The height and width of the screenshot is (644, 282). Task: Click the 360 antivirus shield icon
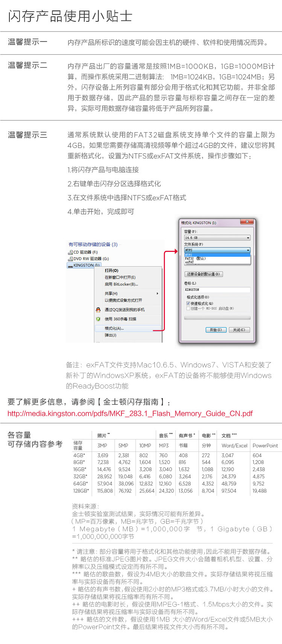pos(98,319)
